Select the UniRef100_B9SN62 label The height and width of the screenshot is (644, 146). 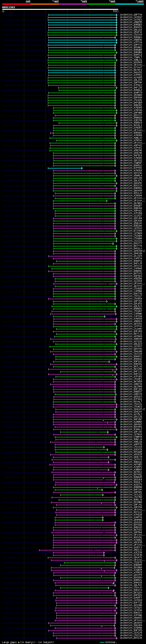pos(131,48)
